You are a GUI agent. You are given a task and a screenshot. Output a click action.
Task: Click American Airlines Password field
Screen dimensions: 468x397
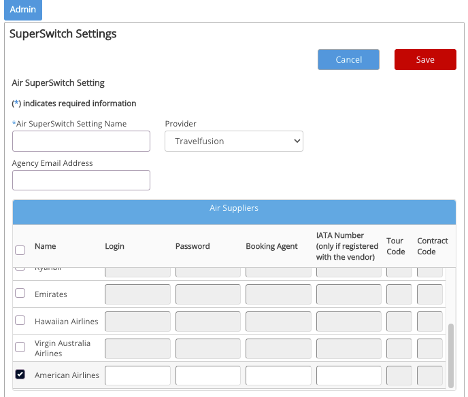pyautogui.click(x=208, y=376)
